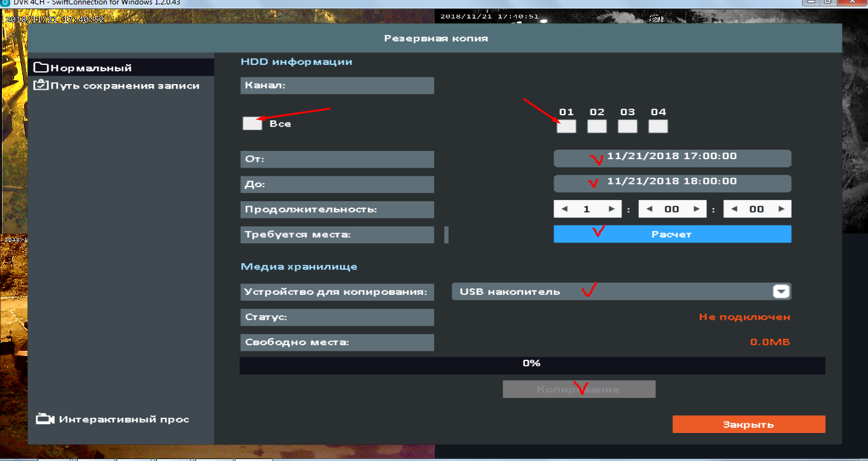
Task: Select channel 03 checkbox
Action: (627, 126)
